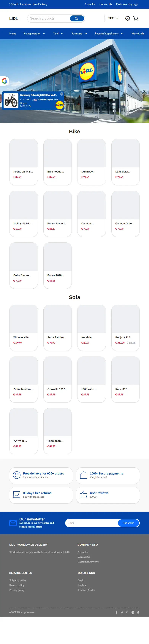149x644 pixels.
Task: Open the user account icon
Action: pyautogui.click(x=127, y=18)
